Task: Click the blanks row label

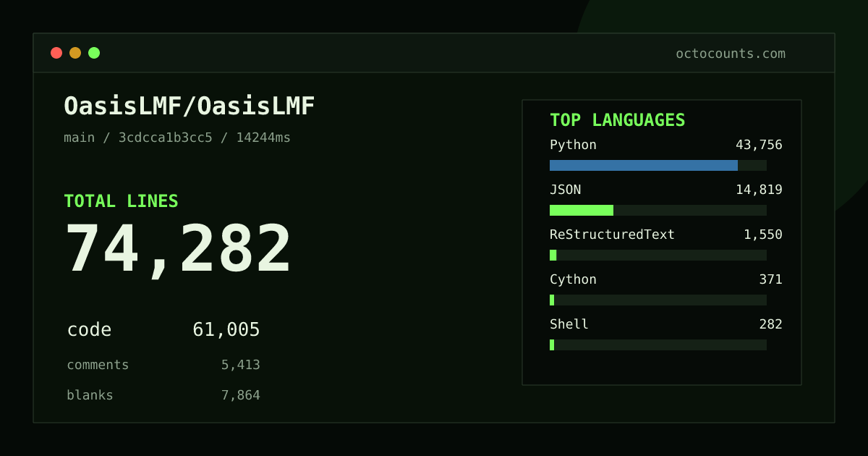Action: (x=90, y=395)
